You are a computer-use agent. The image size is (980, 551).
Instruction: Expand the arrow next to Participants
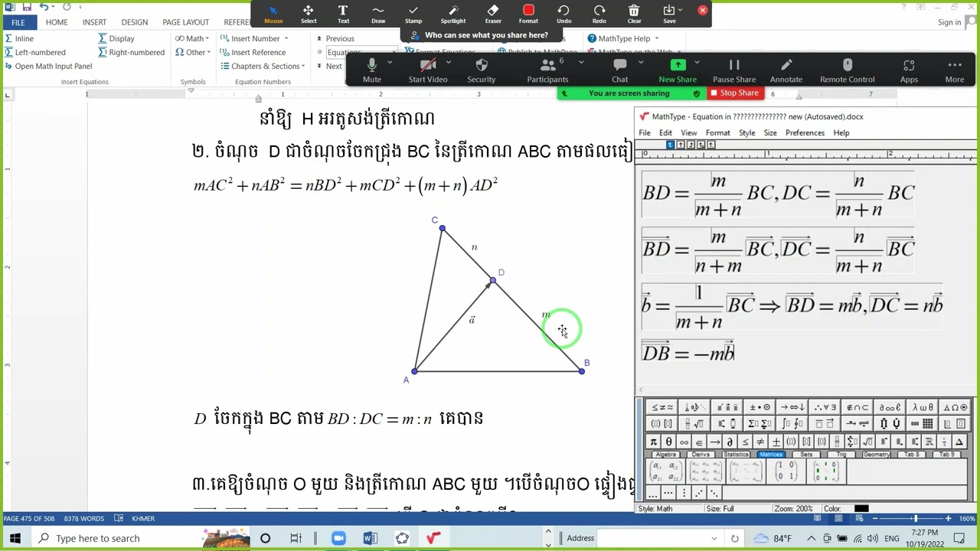[x=581, y=62]
